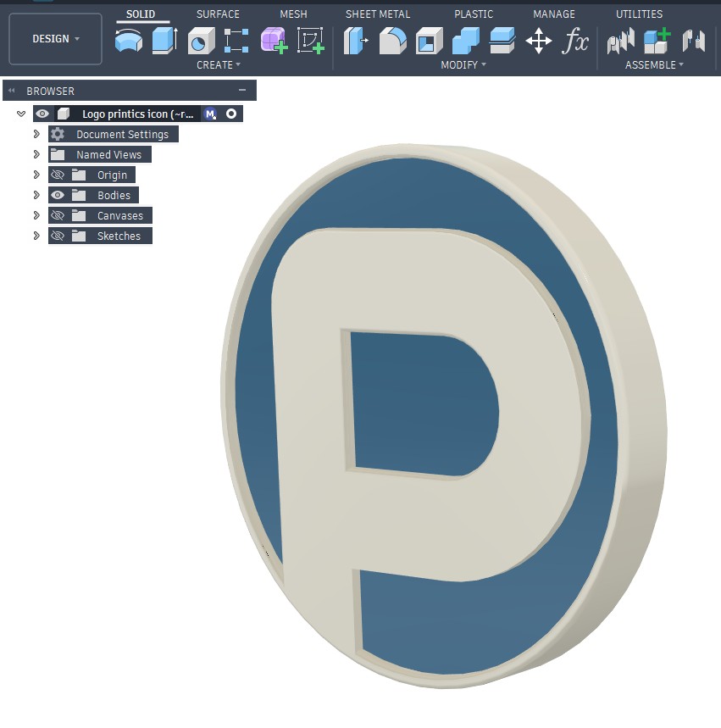Viewport: 721px width, 728px height.
Task: Toggle visibility of Logo printics icon component
Action: coord(42,114)
